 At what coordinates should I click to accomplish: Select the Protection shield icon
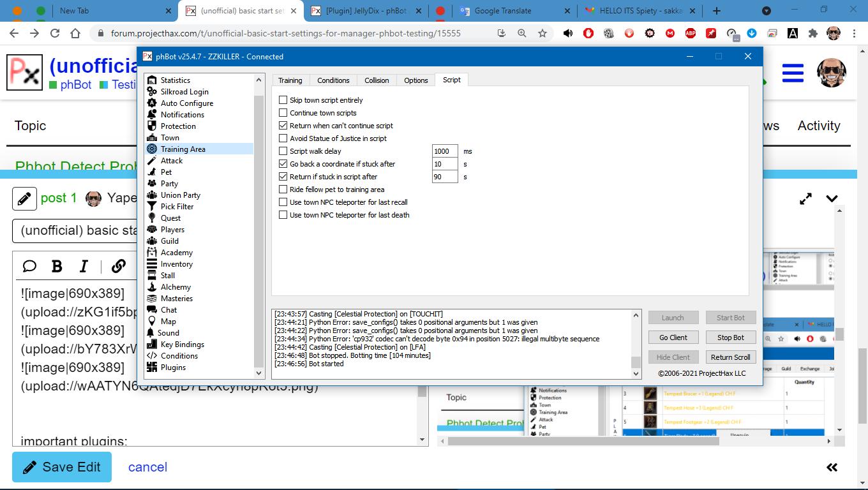(152, 126)
